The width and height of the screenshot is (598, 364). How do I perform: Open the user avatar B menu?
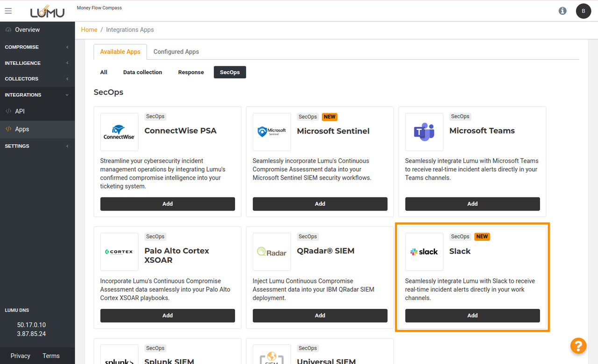coord(583,11)
